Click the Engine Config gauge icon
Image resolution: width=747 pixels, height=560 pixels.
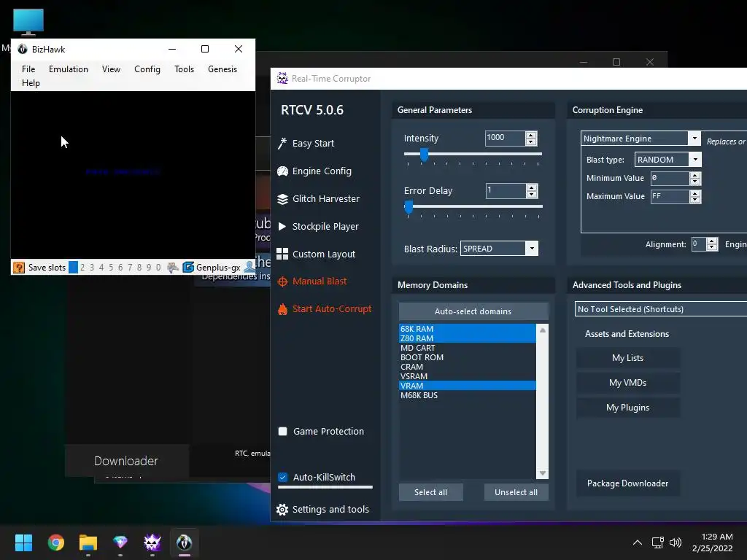point(282,171)
